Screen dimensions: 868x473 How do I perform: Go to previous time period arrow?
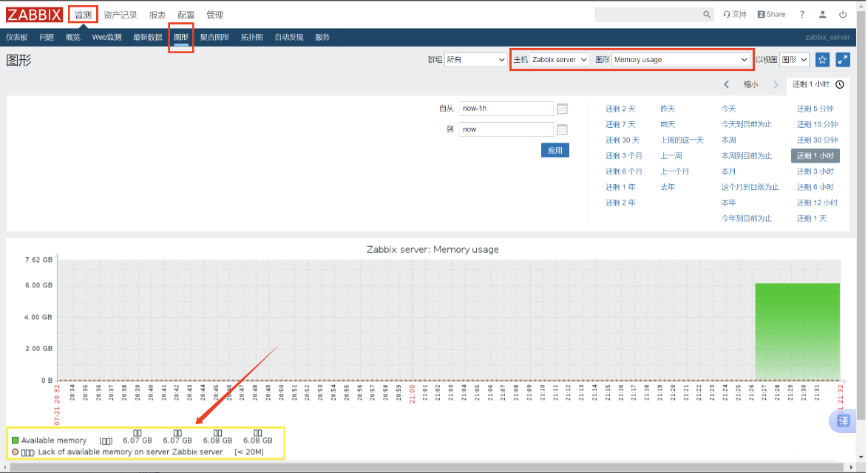click(726, 85)
